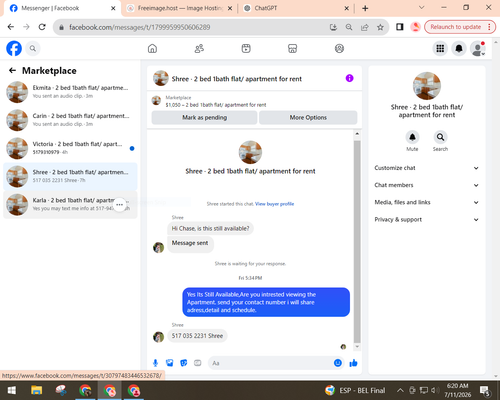The width and height of the screenshot is (500, 400).
Task: Open the taskbar clock and date
Action: click(457, 390)
